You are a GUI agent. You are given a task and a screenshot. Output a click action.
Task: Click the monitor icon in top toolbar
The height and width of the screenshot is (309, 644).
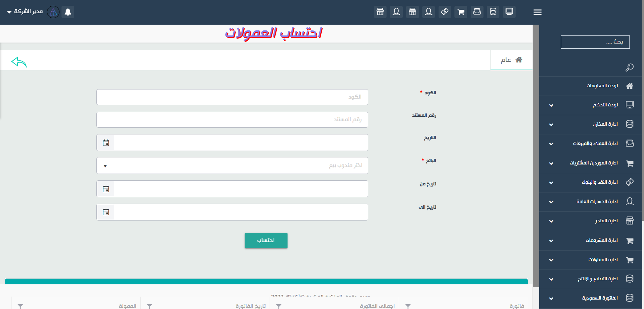(509, 12)
